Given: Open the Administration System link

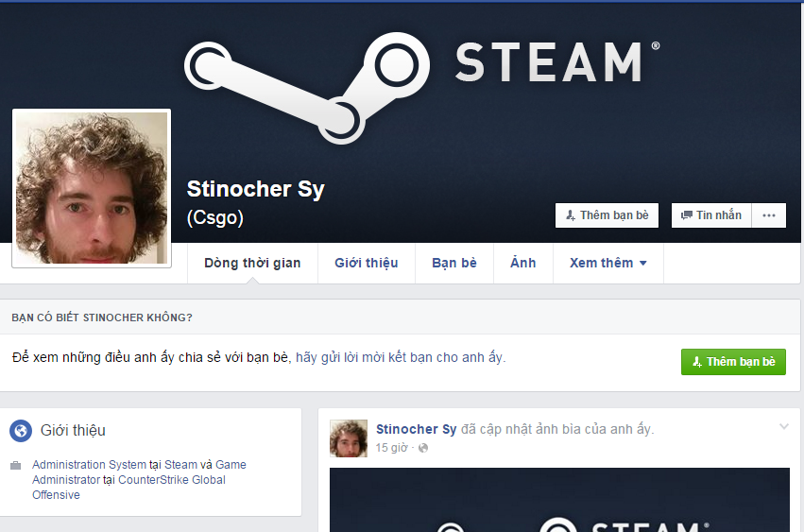Looking at the screenshot, I should click(89, 465).
